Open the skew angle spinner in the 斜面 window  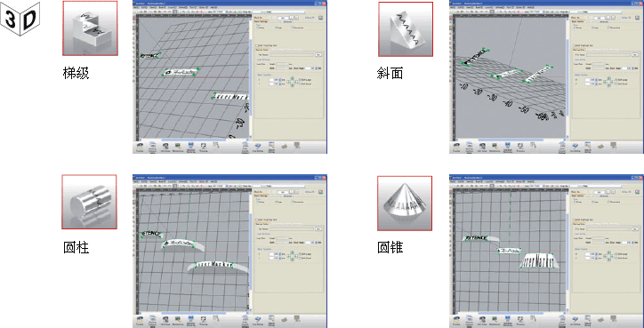pos(633,68)
